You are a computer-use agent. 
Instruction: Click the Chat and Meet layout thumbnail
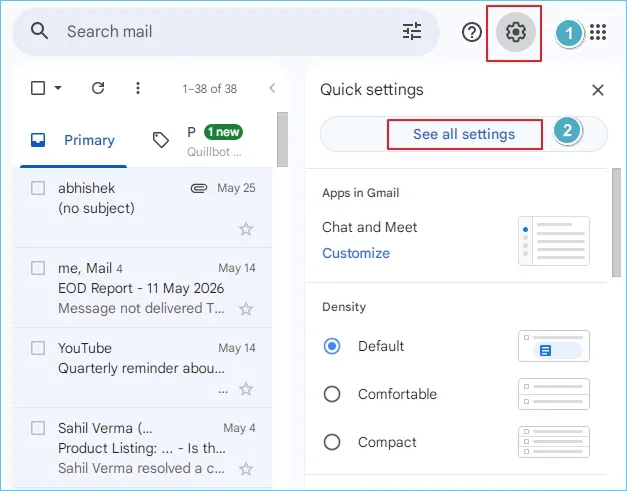(x=554, y=241)
